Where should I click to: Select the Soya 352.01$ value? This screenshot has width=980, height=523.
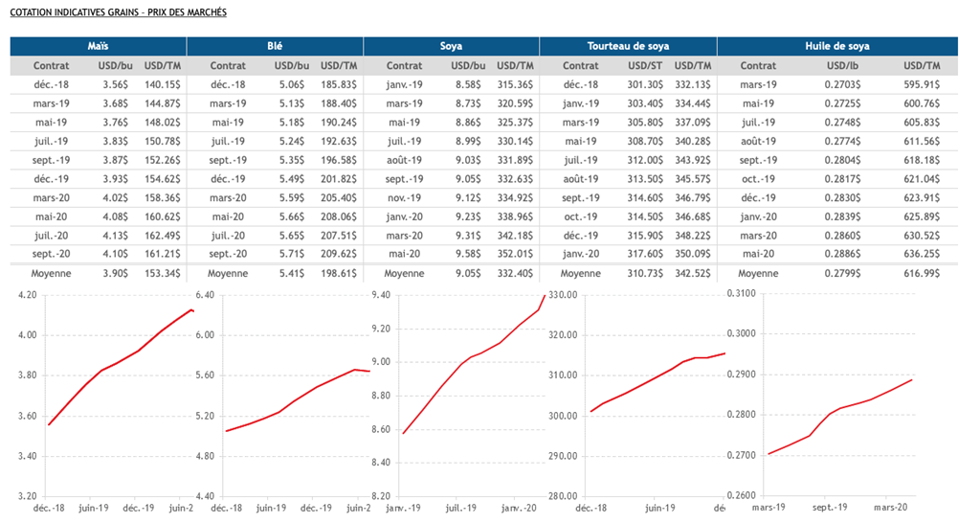[515, 254]
